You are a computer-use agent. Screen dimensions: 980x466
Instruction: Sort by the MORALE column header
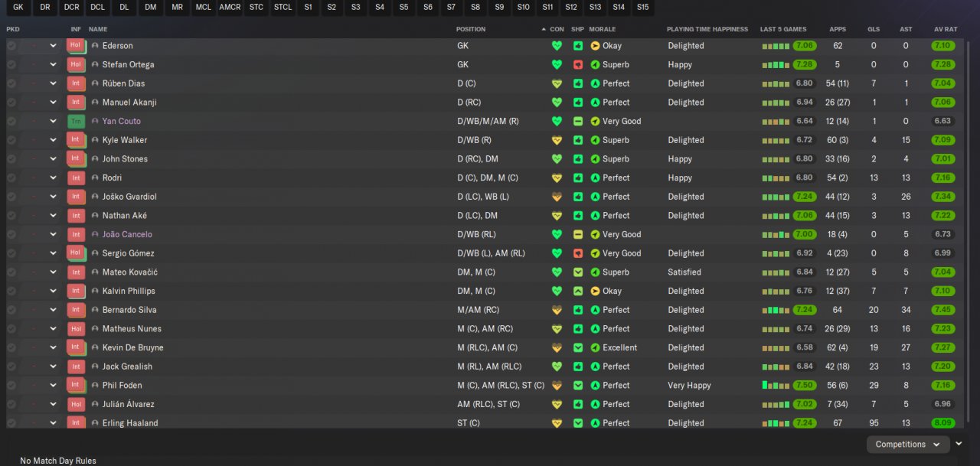603,29
